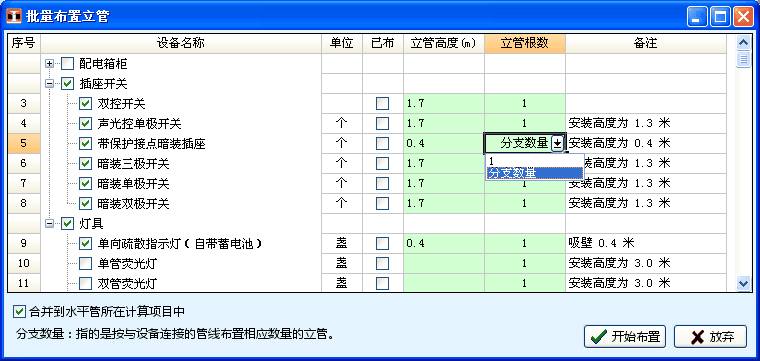
Task: Click the green checkmark on 开始布置
Action: pos(599,337)
